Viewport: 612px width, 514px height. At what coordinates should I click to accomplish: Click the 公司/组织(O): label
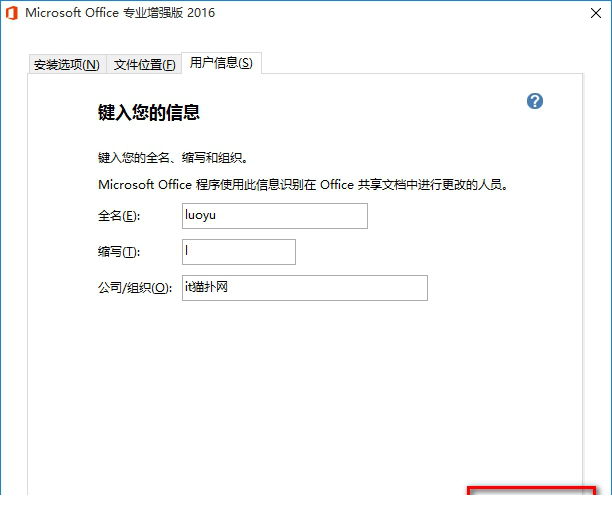pos(135,288)
